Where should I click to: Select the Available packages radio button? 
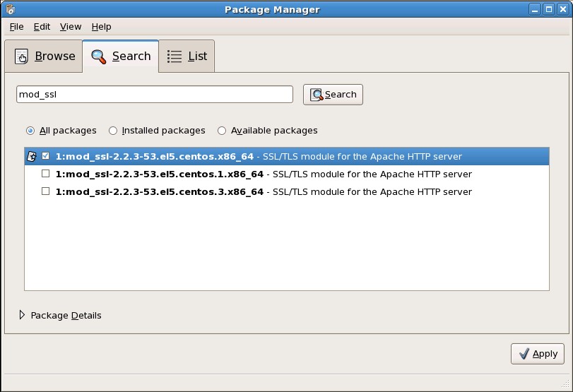click(x=222, y=131)
